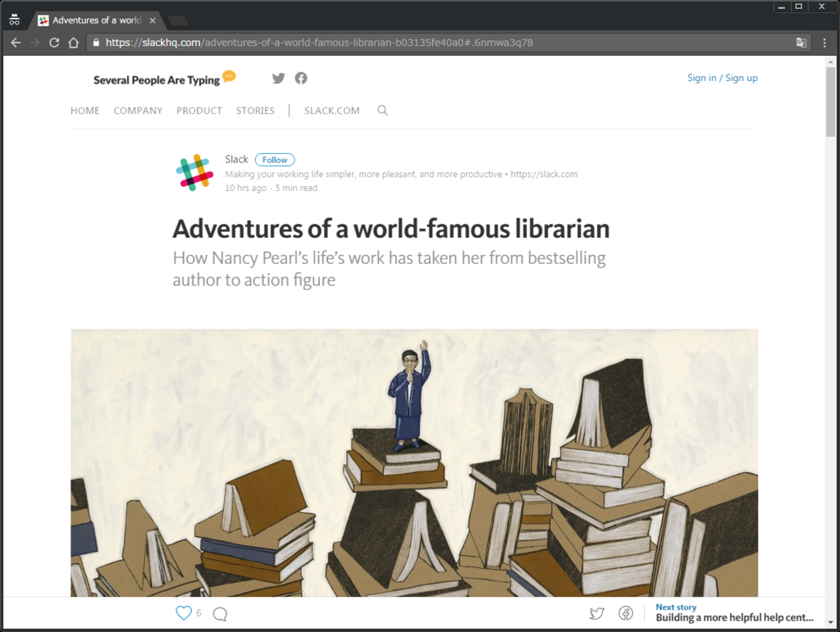
Task: Click the Facebook icon in the site header
Action: coord(301,78)
